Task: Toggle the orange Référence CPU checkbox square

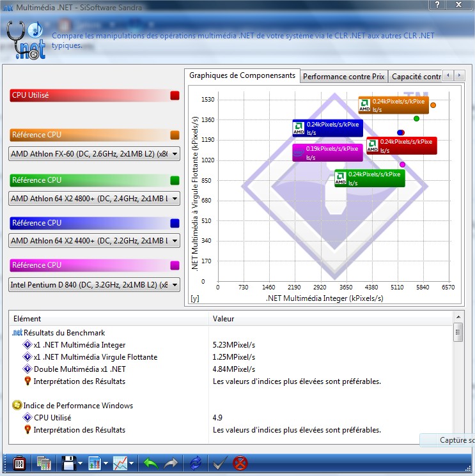Action: [175, 135]
